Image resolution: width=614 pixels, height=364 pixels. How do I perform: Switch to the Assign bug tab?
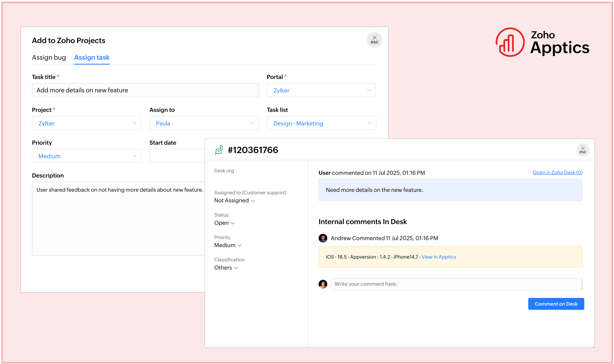click(x=49, y=57)
